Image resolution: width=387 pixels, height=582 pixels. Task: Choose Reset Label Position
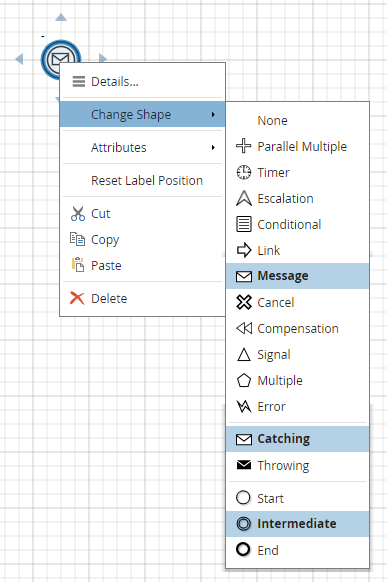[142, 180]
